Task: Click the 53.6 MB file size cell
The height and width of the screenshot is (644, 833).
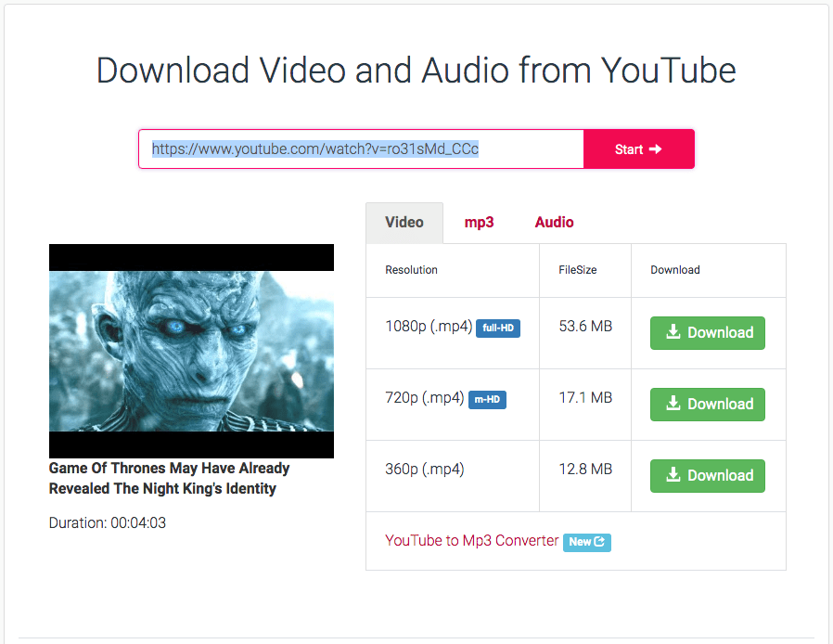Action: click(x=585, y=327)
